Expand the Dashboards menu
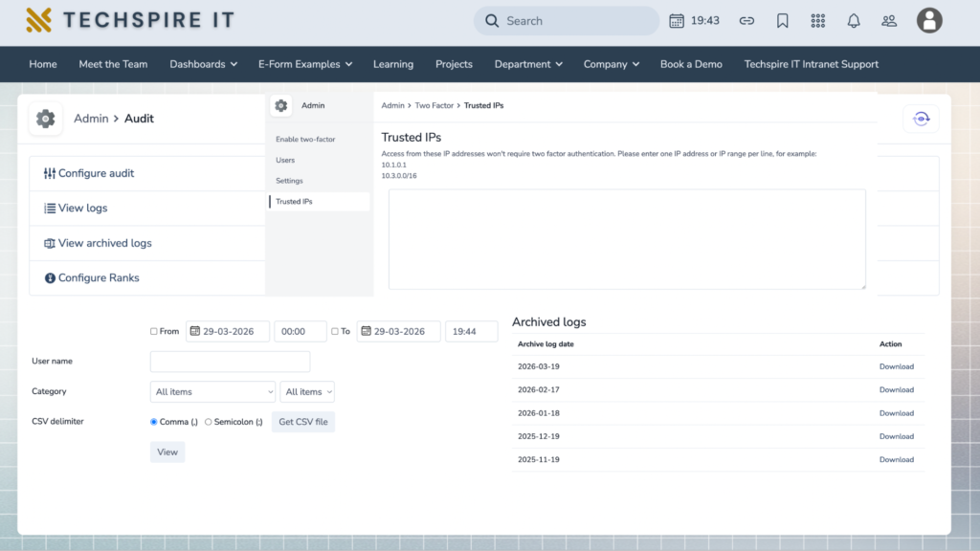Viewport: 980px width, 551px height. pyautogui.click(x=203, y=64)
